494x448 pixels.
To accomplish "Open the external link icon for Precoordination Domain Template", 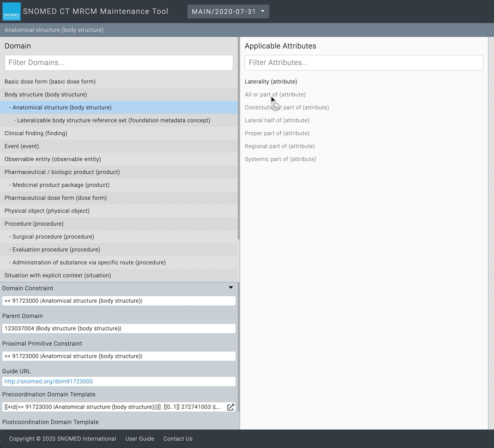I will (231, 407).
